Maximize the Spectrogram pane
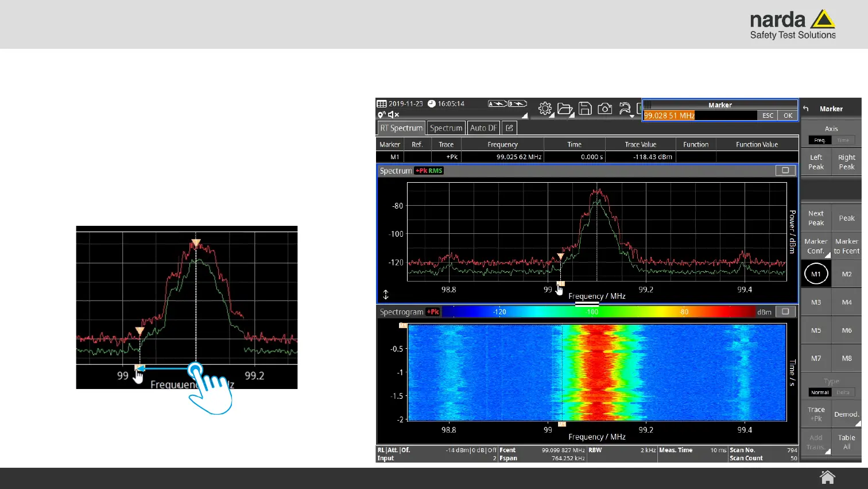 click(785, 311)
